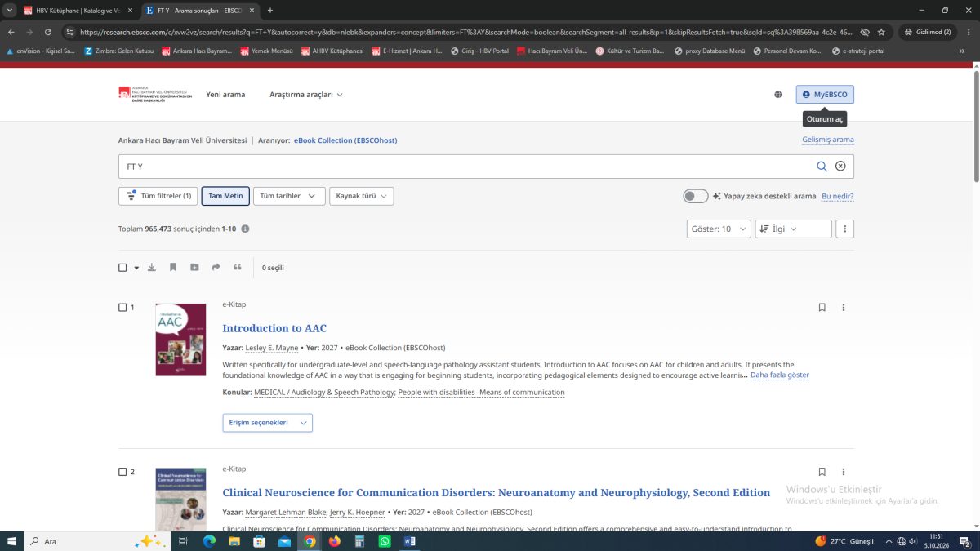Open the Tüm filtreler (1) button
Screen dimensions: 980x551
click(x=158, y=196)
